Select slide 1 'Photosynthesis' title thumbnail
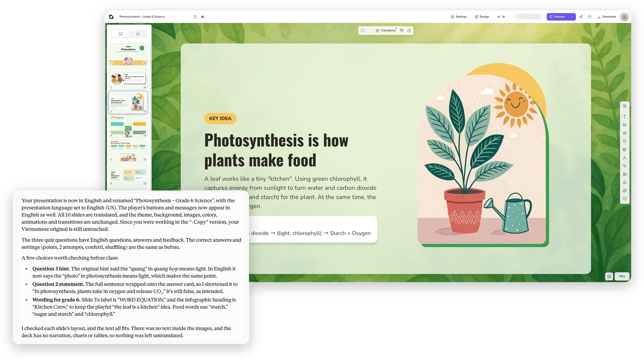The image size is (644, 359). tap(128, 54)
